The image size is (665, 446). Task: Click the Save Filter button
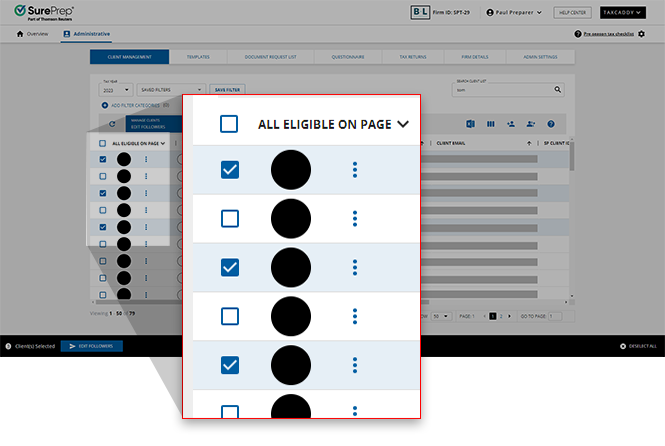227,90
